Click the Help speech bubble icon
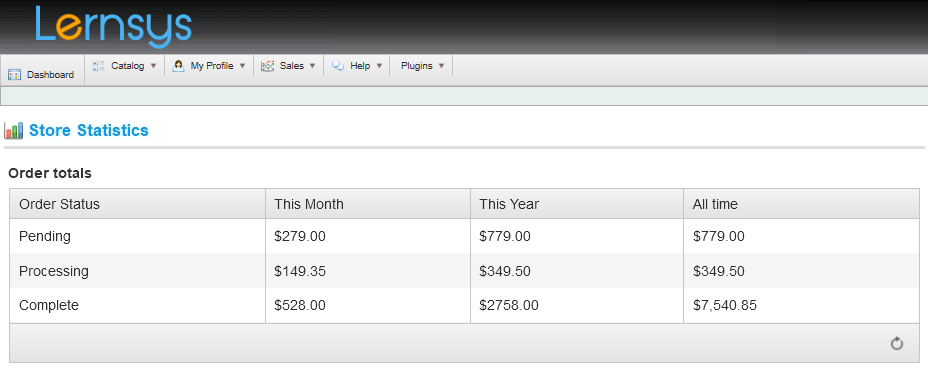 coord(338,66)
